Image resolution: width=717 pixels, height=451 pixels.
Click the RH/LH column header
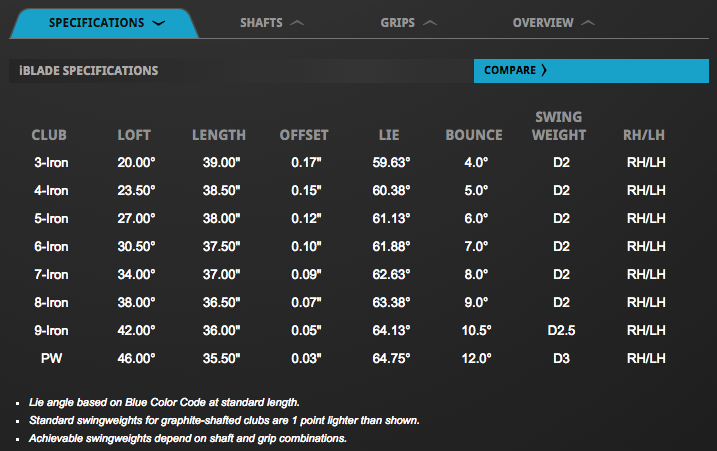644,135
